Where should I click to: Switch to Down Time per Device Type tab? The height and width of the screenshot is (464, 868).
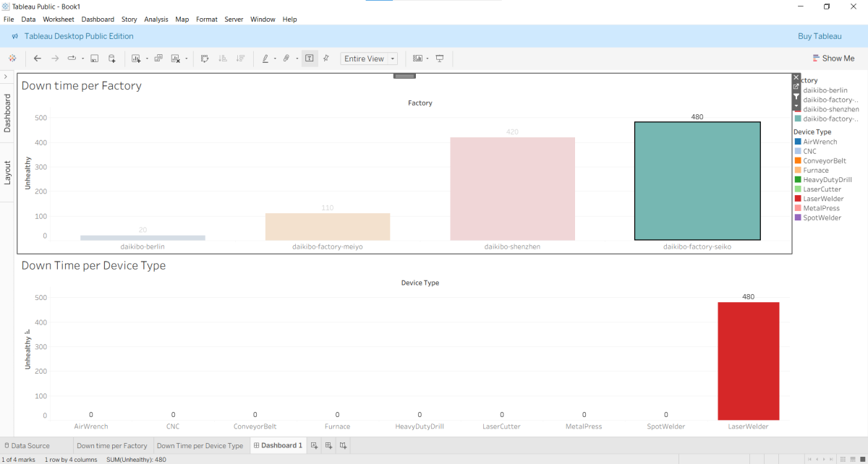200,446
